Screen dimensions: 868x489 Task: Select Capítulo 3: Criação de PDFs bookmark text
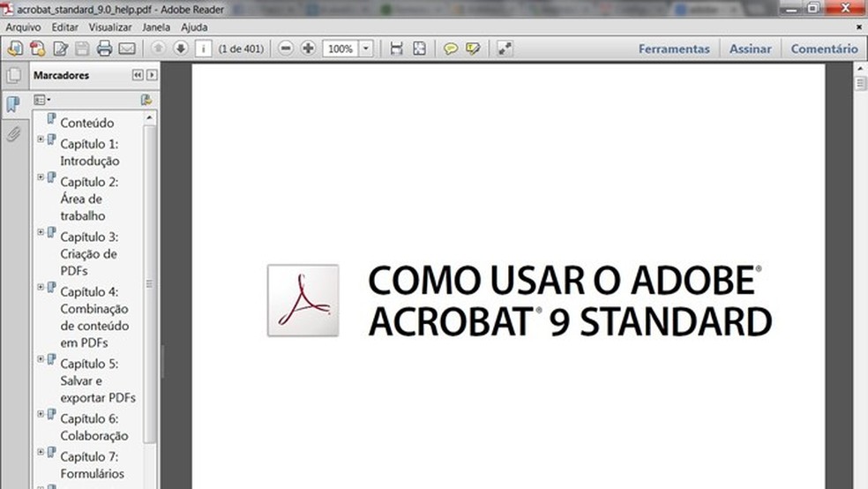[x=89, y=253]
